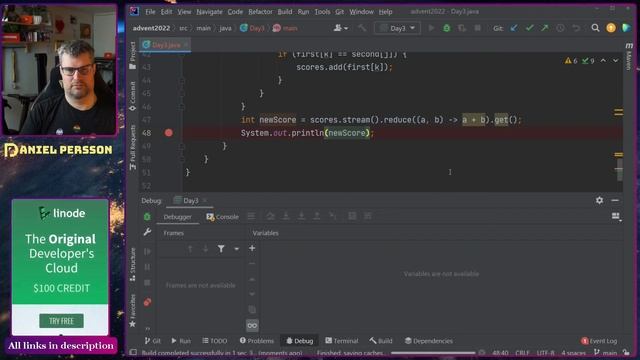The width and height of the screenshot is (640, 360).
Task: Open the JetBrains toolbox icon top-right
Action: (626, 28)
